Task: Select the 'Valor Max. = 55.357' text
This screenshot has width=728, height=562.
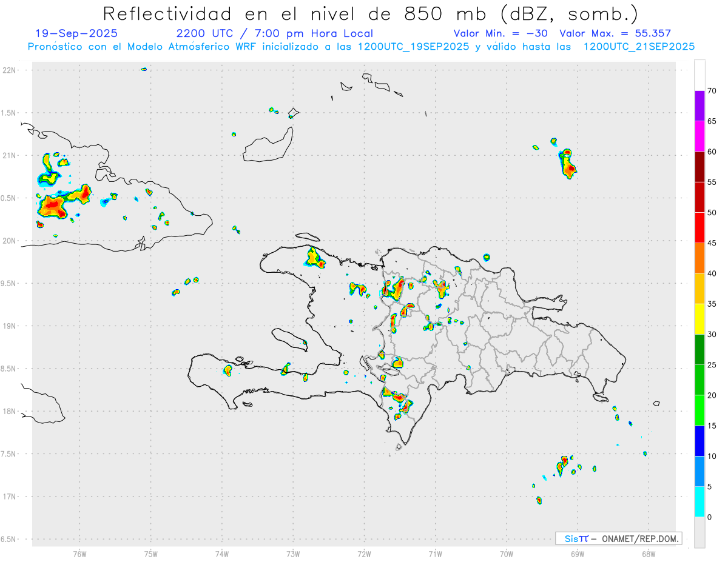Action: pos(615,33)
